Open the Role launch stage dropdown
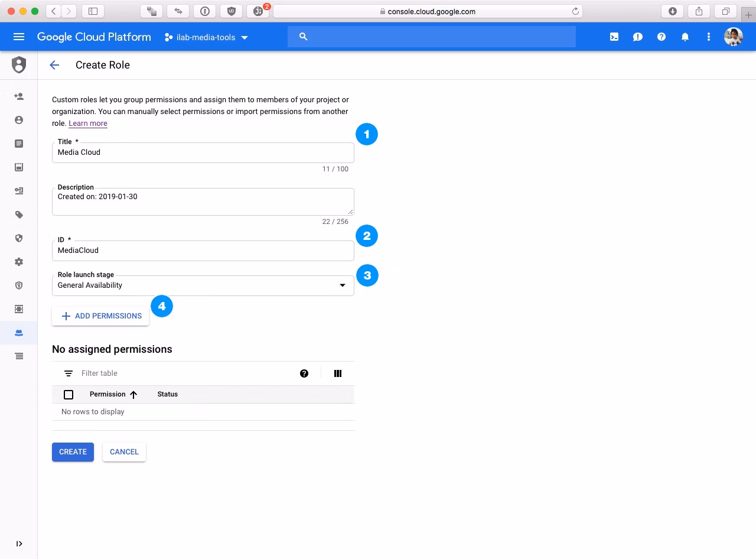Viewport: 756px width, 559px height. [x=203, y=285]
